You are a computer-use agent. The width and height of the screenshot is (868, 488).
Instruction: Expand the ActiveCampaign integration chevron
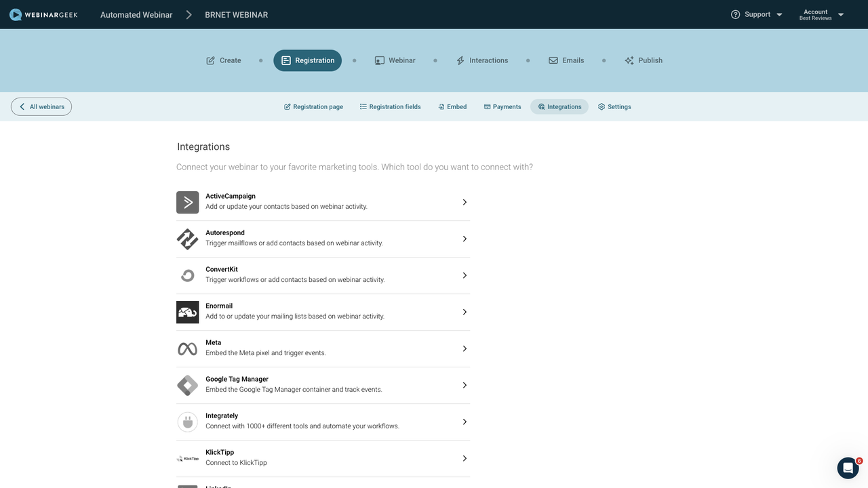click(465, 202)
